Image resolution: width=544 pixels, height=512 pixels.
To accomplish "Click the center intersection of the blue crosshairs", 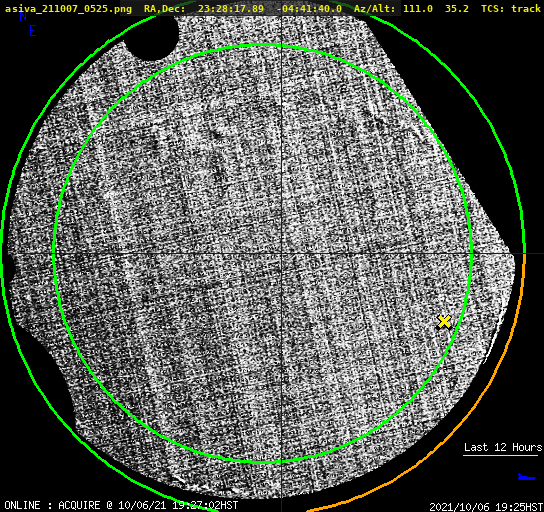I will pyautogui.click(x=281, y=254).
